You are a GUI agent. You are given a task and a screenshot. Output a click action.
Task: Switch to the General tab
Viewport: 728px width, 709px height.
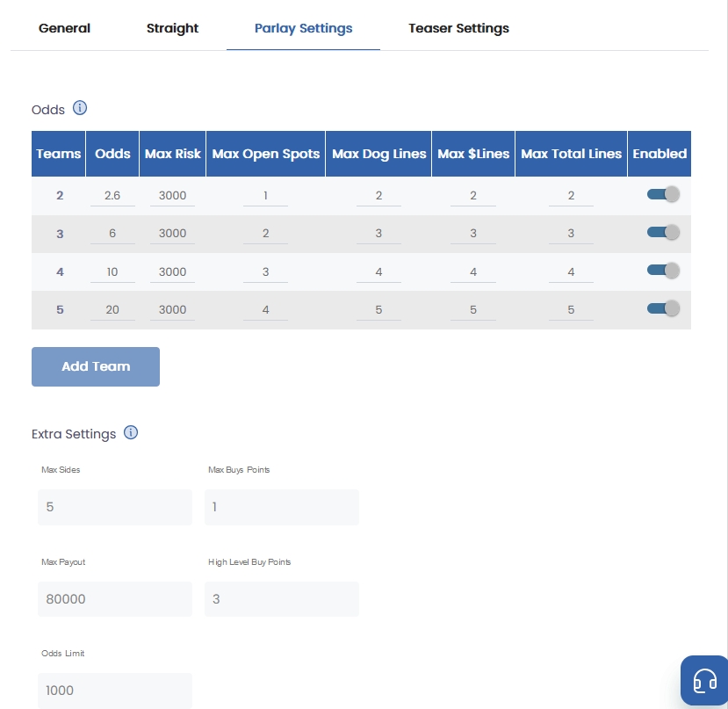(x=64, y=28)
